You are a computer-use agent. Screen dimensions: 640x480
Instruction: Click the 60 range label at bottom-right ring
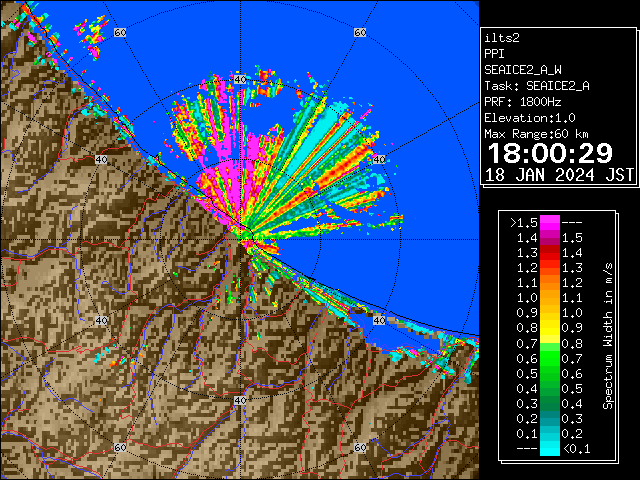pos(360,447)
